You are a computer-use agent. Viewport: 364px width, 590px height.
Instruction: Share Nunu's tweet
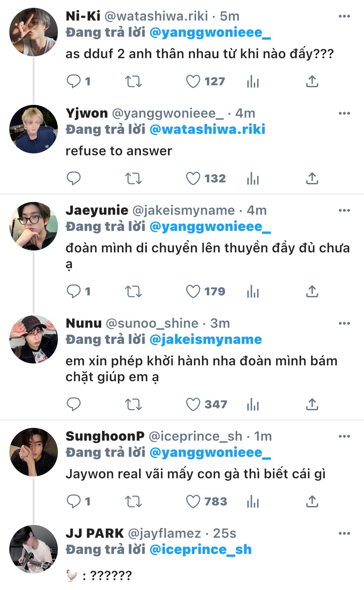[x=312, y=405]
